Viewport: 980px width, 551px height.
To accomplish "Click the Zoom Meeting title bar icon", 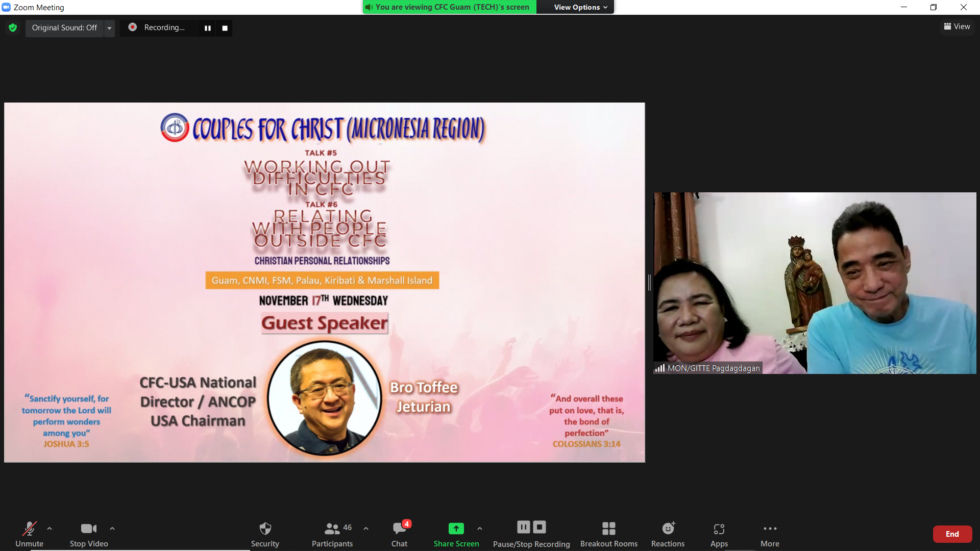I will pyautogui.click(x=6, y=7).
